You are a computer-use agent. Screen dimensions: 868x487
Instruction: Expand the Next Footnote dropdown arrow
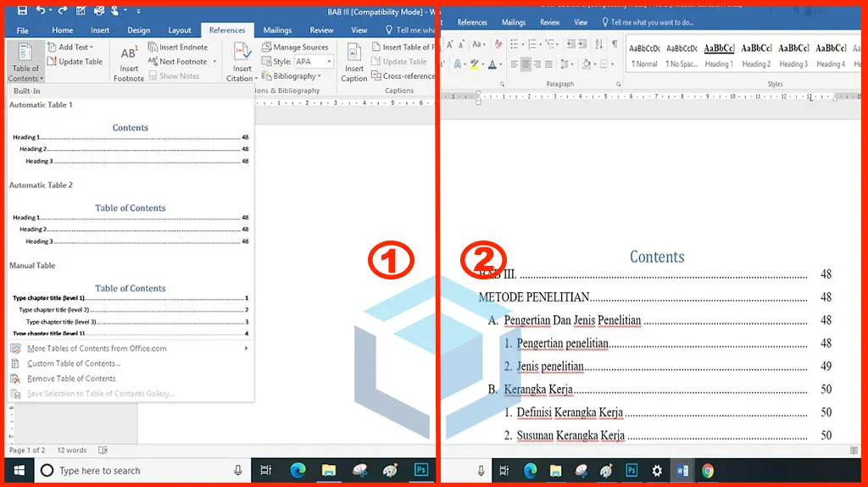coord(214,62)
